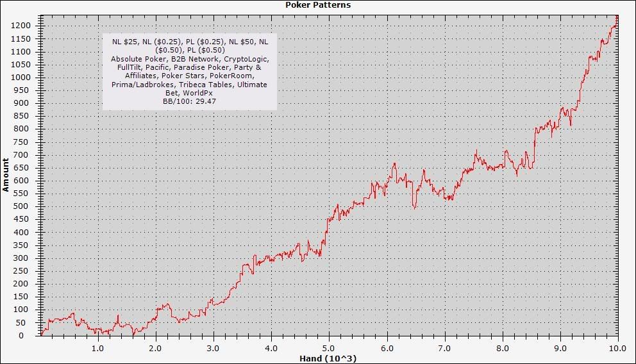
Task: Click the 3.0 tick on the hand axis
Action: (213, 349)
